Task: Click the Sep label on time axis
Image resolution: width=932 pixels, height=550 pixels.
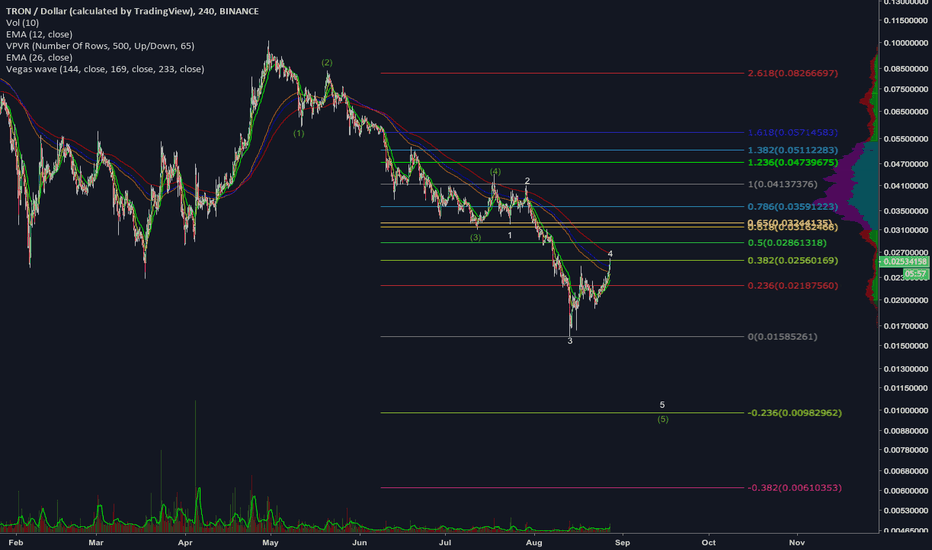Action: click(622, 542)
